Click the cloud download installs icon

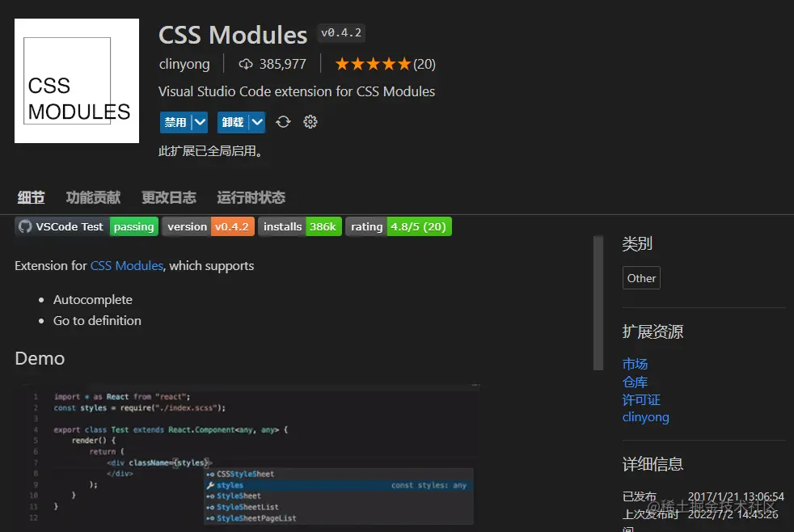coord(246,65)
